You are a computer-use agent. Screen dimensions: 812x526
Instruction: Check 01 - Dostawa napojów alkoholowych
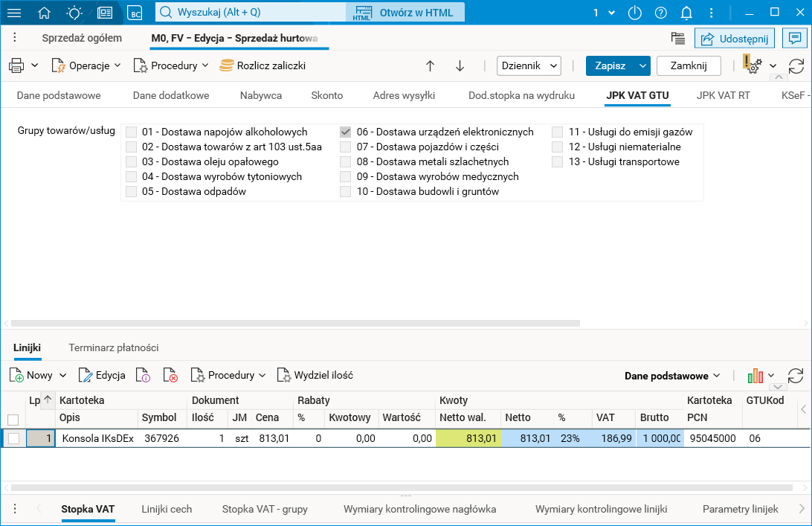[x=132, y=132]
